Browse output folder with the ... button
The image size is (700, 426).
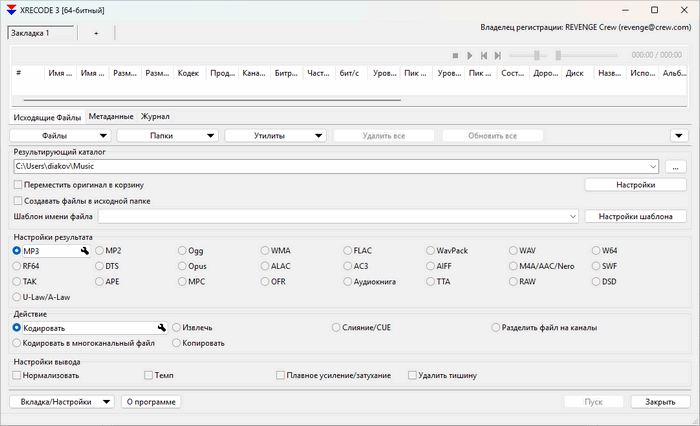coord(675,166)
